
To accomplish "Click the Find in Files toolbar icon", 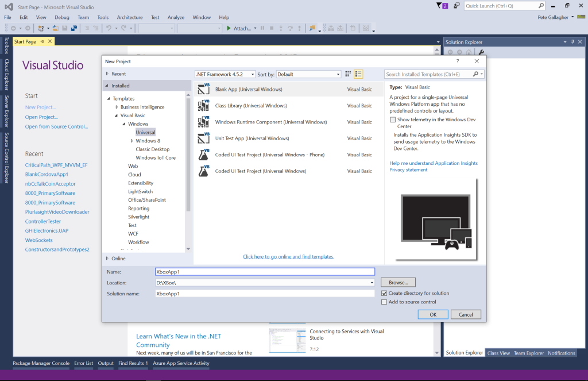I will tap(312, 28).
